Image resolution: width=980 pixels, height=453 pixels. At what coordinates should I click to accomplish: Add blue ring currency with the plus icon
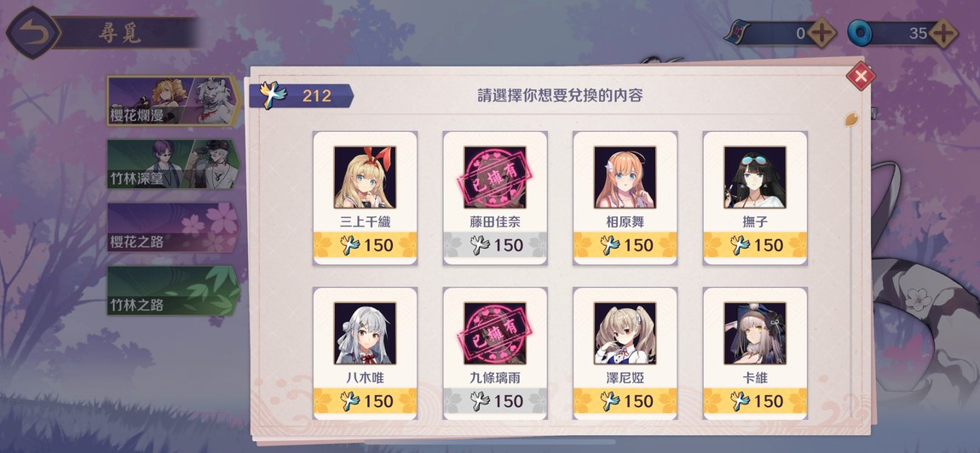[943, 33]
